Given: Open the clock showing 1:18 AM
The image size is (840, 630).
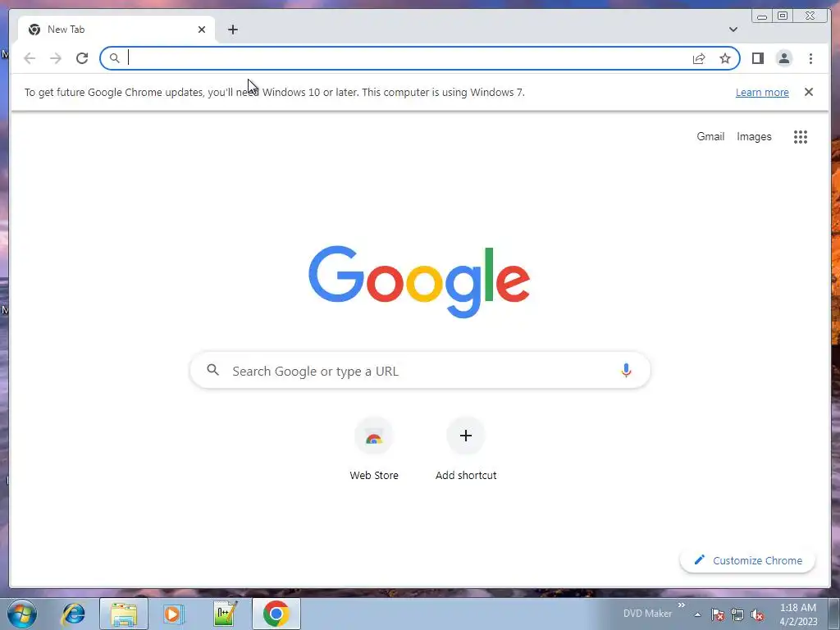Looking at the screenshot, I should point(798,614).
